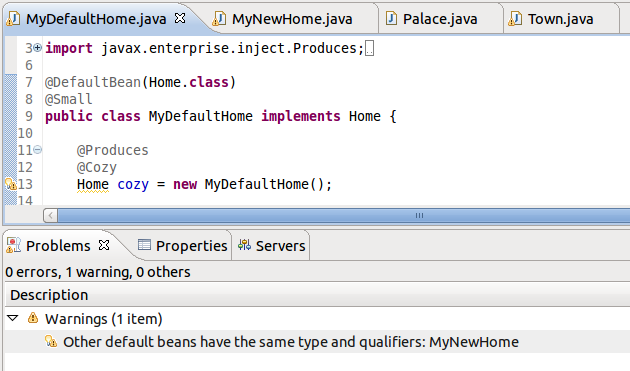
Task: Switch to MyNewHome.java editor tab
Action: click(x=292, y=19)
